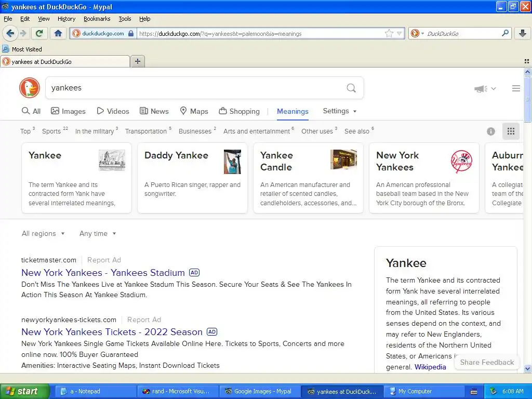Click the DuckDuckGo duck logo

click(x=30, y=88)
